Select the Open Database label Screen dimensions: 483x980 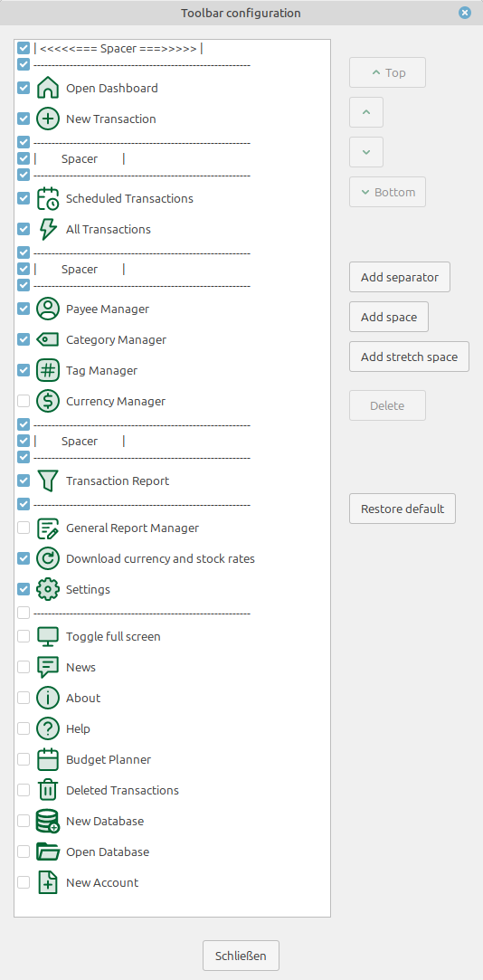pos(108,852)
